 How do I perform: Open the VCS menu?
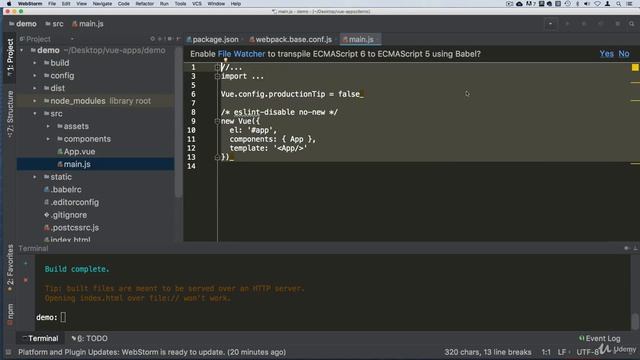click(x=197, y=4)
